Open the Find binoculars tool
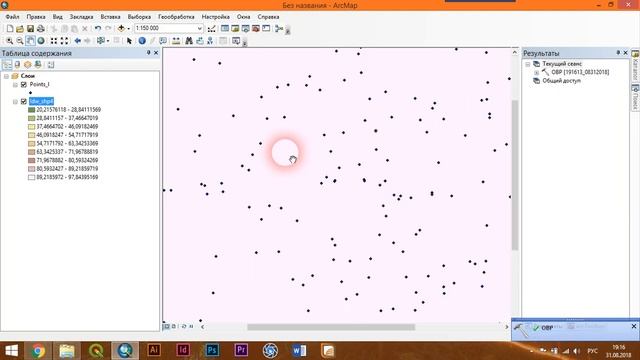 pyautogui.click(x=189, y=41)
